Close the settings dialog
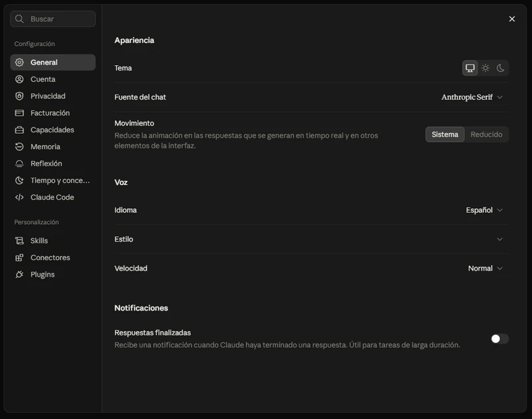The image size is (532, 419). point(511,19)
